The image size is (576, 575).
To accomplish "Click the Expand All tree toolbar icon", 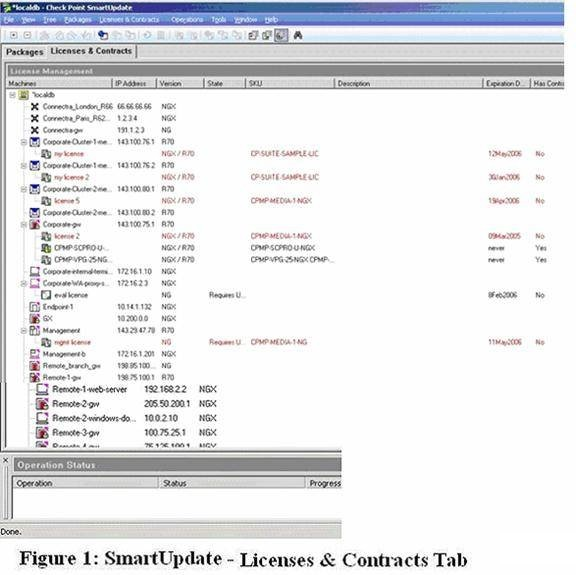I will (14, 36).
